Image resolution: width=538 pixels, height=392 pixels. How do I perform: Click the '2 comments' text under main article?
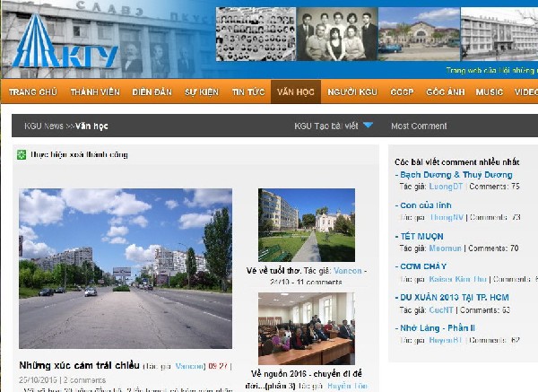click(x=85, y=380)
